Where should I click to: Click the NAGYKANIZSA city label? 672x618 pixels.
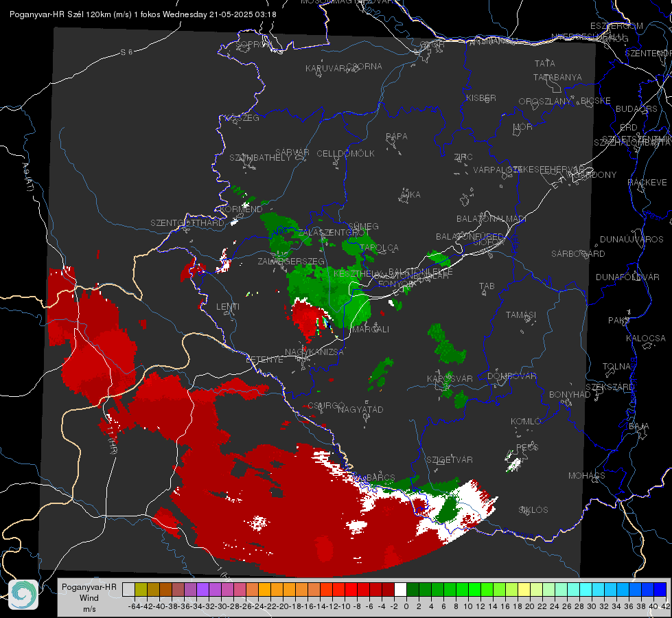[x=314, y=352]
